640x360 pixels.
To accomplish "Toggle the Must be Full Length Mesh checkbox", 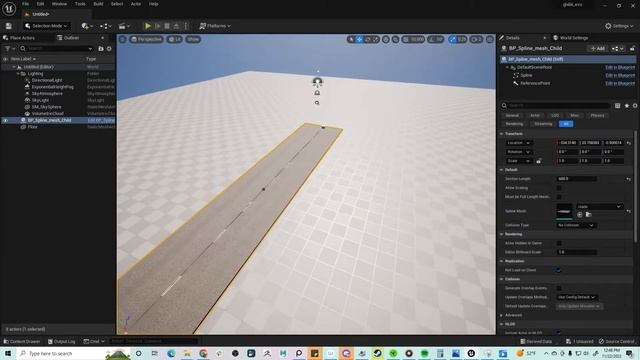I will (x=559, y=197).
